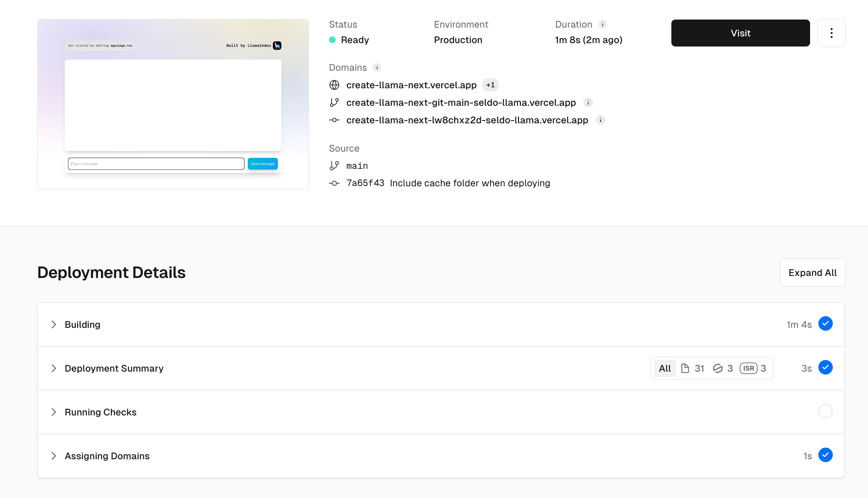Click the commit icon beside 7a65f43
Screen dimensions: 868x498
[334, 183]
